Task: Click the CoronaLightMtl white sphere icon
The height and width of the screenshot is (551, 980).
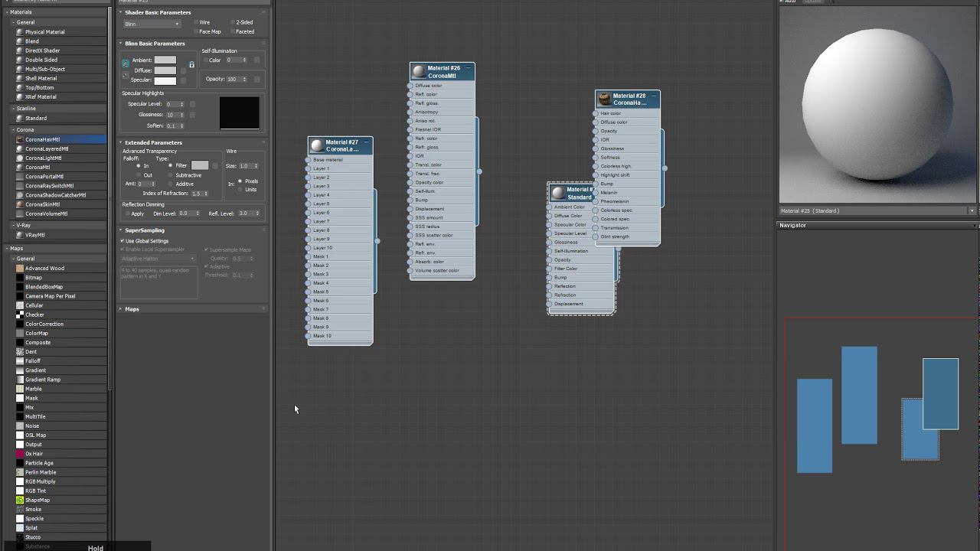Action: coord(20,158)
